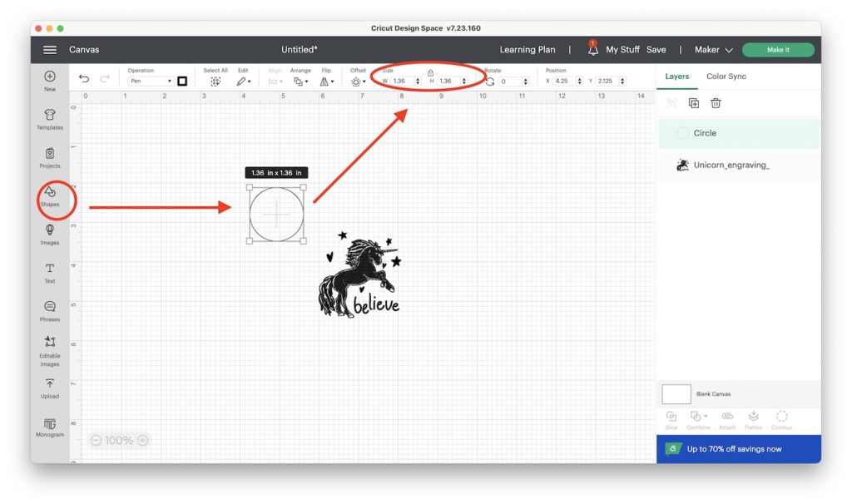Open the Flip dropdown
Image resolution: width=852 pixels, height=504 pixels.
click(326, 82)
